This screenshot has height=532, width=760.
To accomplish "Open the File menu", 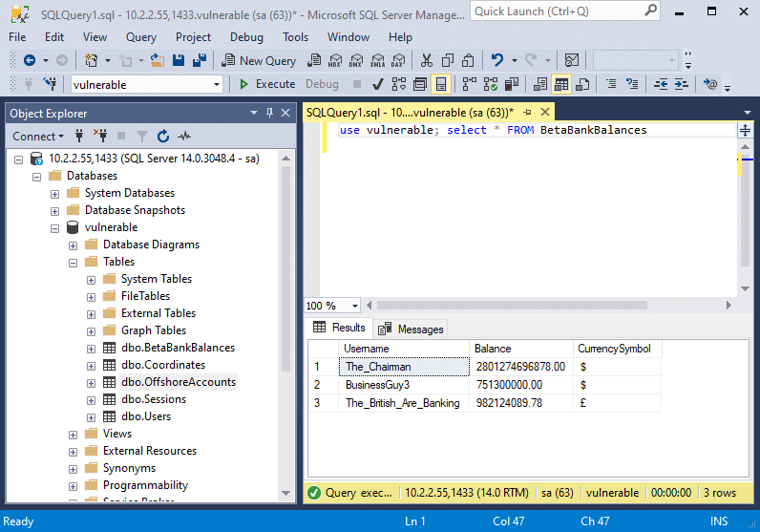I will pos(17,37).
